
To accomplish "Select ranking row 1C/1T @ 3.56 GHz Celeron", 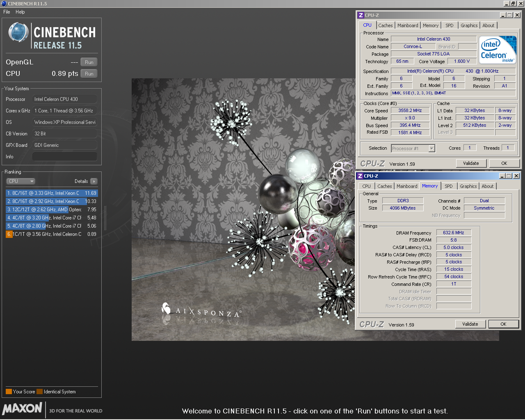I will coord(52,234).
